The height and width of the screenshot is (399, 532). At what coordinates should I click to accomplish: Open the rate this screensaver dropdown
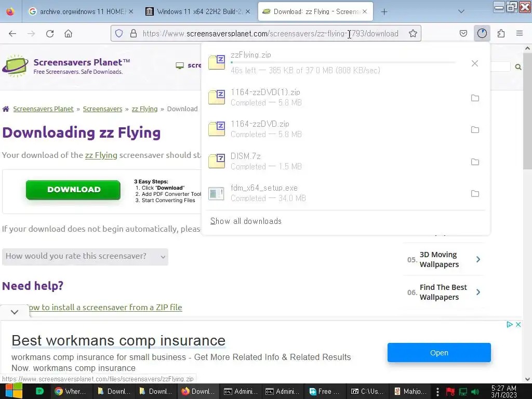click(x=85, y=257)
